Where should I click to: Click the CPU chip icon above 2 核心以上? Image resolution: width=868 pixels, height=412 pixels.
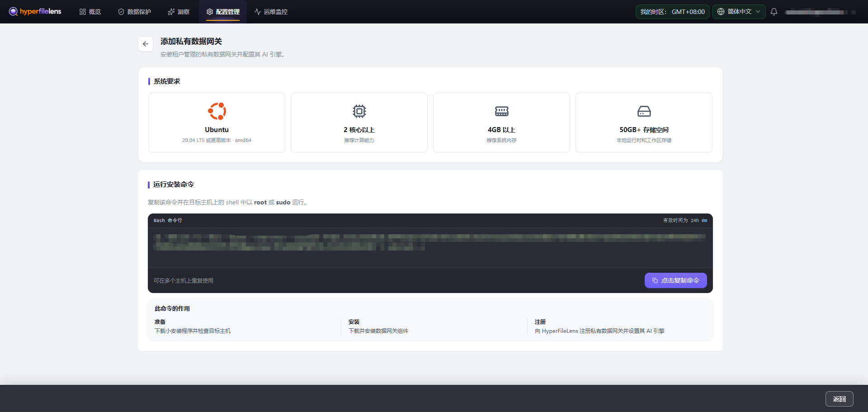click(359, 111)
